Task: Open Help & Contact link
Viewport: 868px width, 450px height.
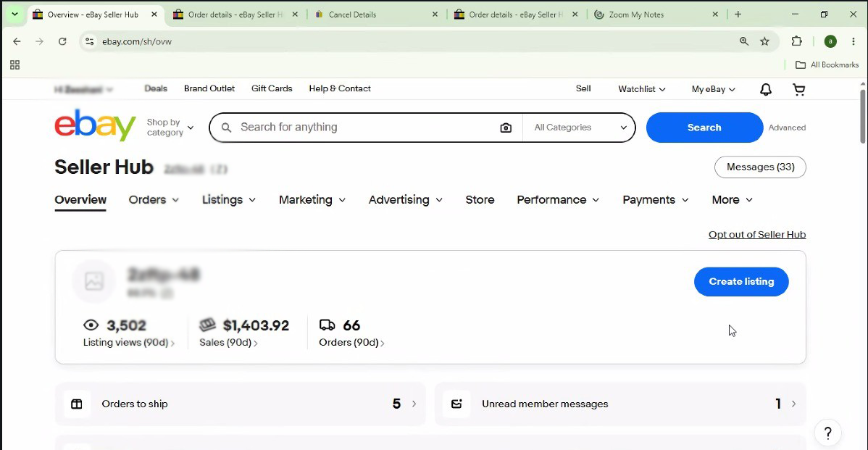Action: 340,88
